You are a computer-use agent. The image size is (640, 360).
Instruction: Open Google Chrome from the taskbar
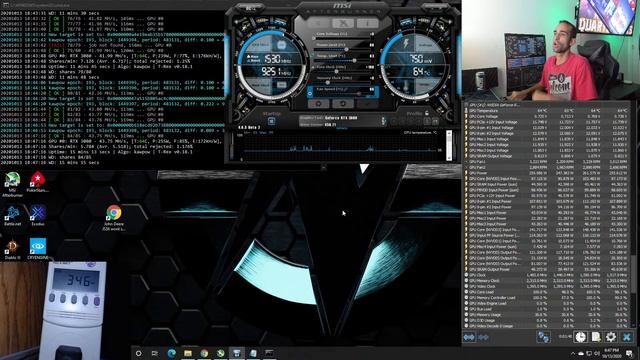point(204,353)
